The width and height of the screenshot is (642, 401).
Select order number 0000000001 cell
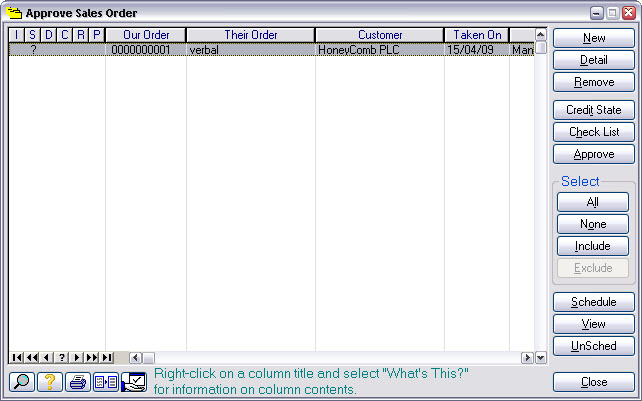point(146,50)
